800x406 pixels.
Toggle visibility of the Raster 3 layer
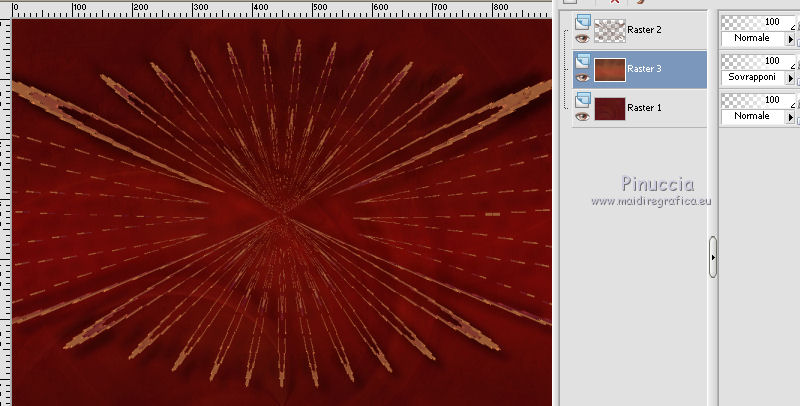[x=582, y=78]
